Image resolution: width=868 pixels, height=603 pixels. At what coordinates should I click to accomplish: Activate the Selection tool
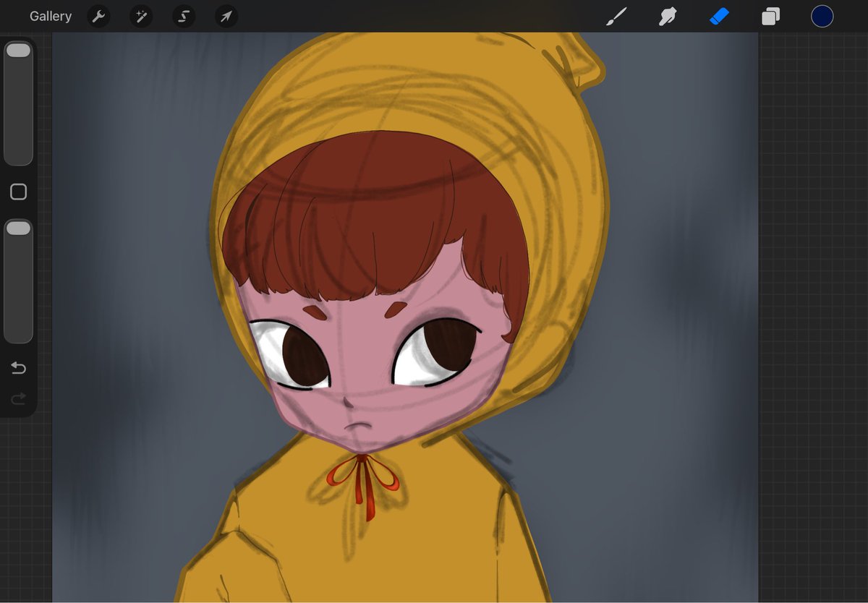pos(184,17)
